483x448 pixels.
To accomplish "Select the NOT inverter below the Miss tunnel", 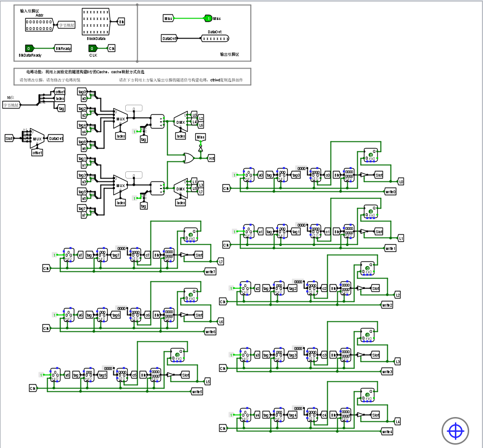I will pos(200,149).
